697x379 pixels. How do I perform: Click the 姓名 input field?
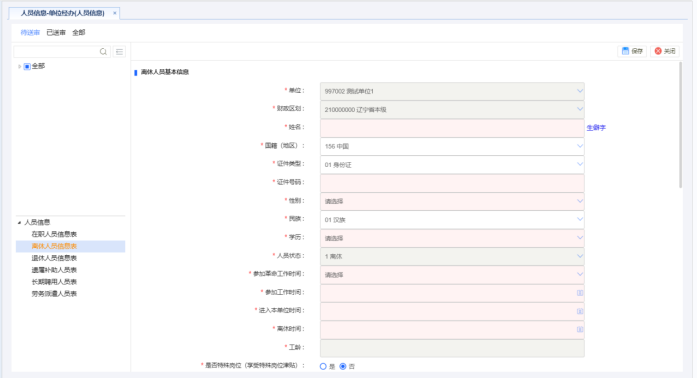pos(452,128)
